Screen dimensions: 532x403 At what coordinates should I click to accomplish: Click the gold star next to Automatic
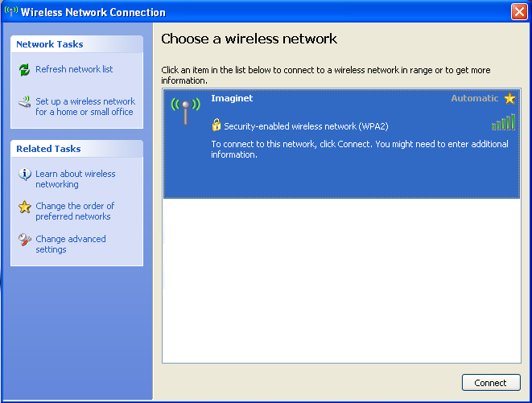click(509, 99)
